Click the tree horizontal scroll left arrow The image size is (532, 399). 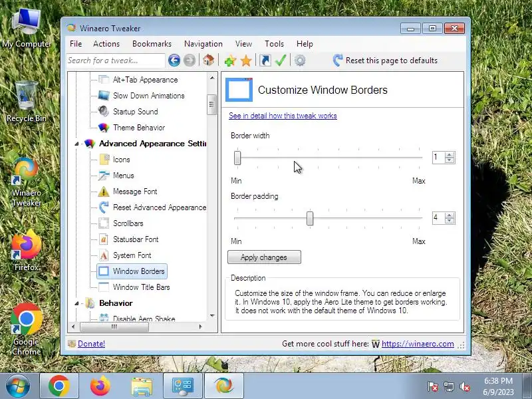tap(73, 327)
